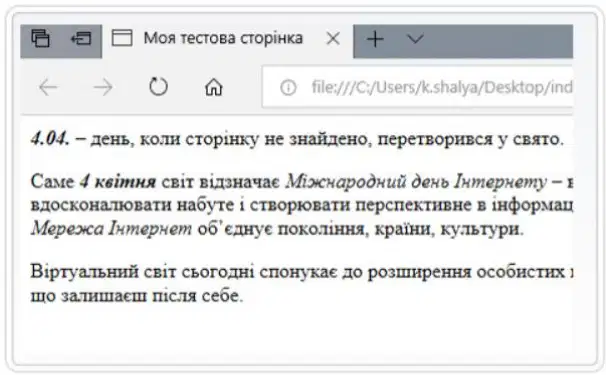Click text перетворився у свято
606x375 pixels.
[470, 139]
